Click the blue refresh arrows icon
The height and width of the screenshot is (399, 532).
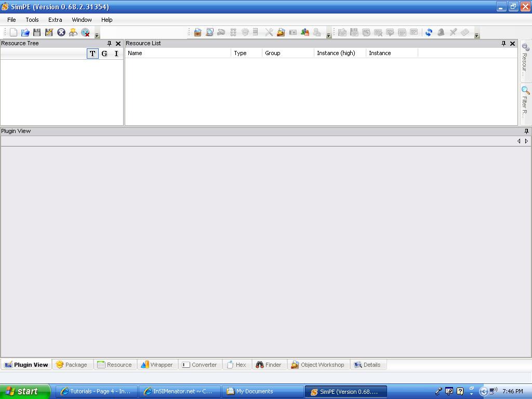[x=429, y=32]
